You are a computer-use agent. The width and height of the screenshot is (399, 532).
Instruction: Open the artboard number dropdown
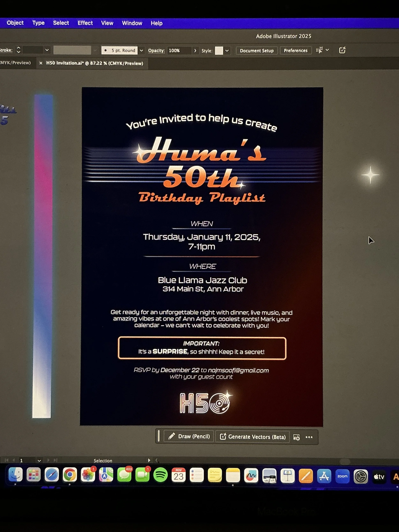point(39,460)
